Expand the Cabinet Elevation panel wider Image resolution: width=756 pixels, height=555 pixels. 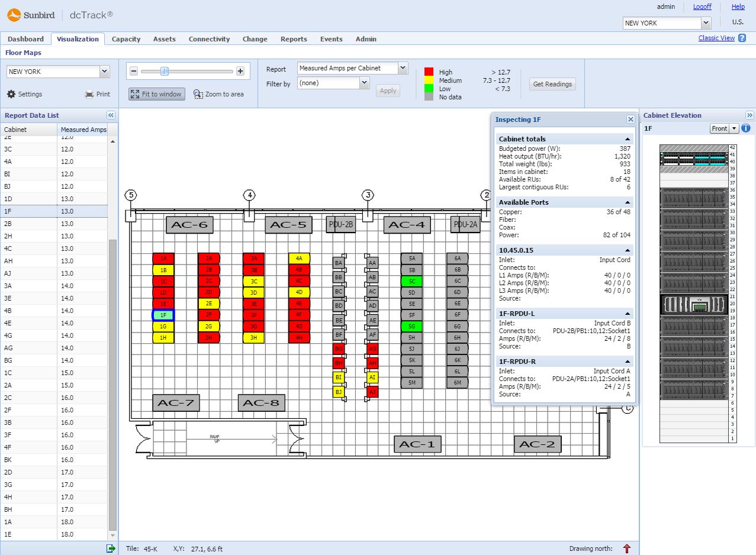[x=749, y=115]
